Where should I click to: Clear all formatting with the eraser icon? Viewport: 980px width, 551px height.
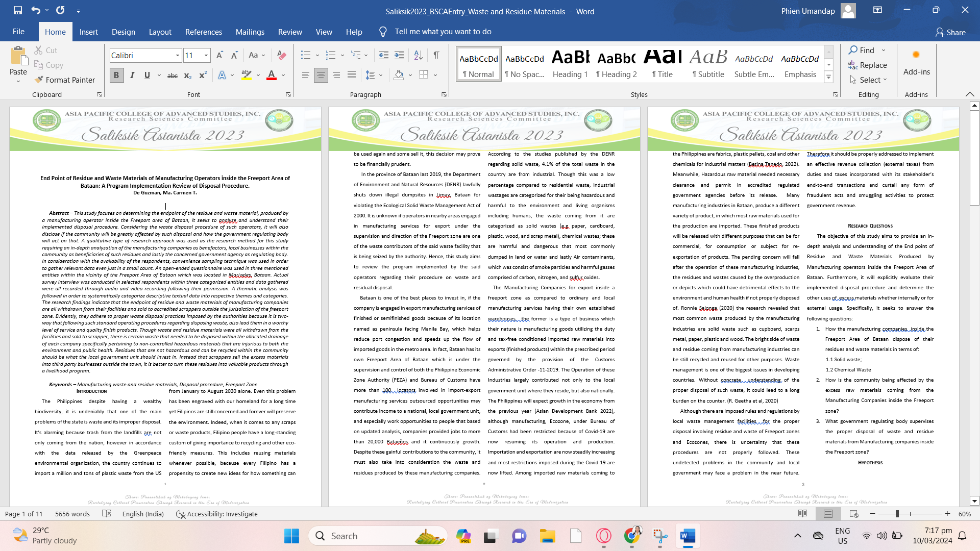pos(281,55)
